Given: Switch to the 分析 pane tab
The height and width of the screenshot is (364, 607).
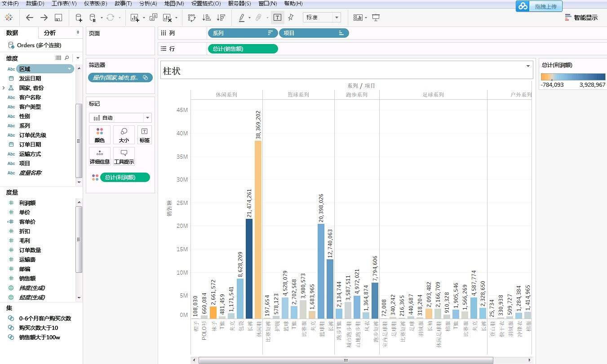Looking at the screenshot, I should tap(50, 33).
